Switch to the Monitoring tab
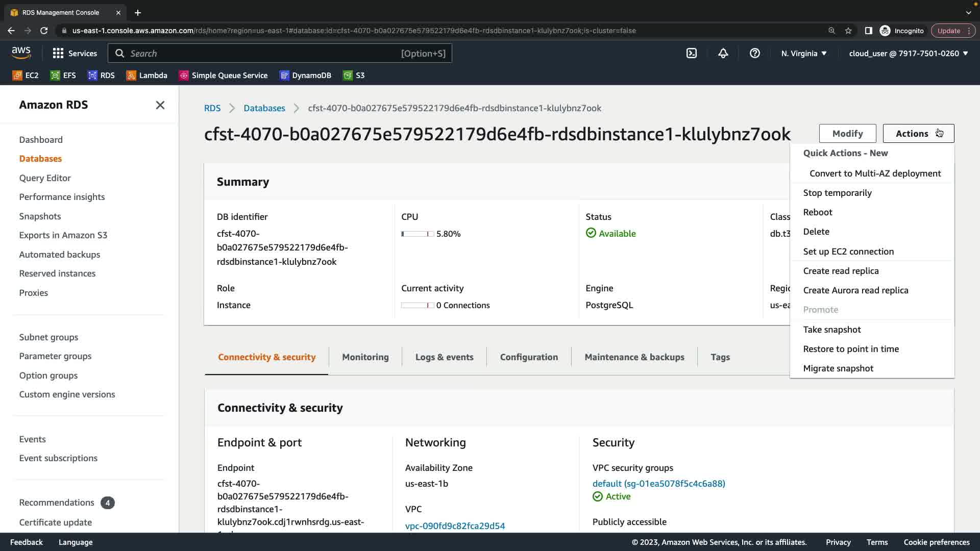The height and width of the screenshot is (551, 980). 365,357
